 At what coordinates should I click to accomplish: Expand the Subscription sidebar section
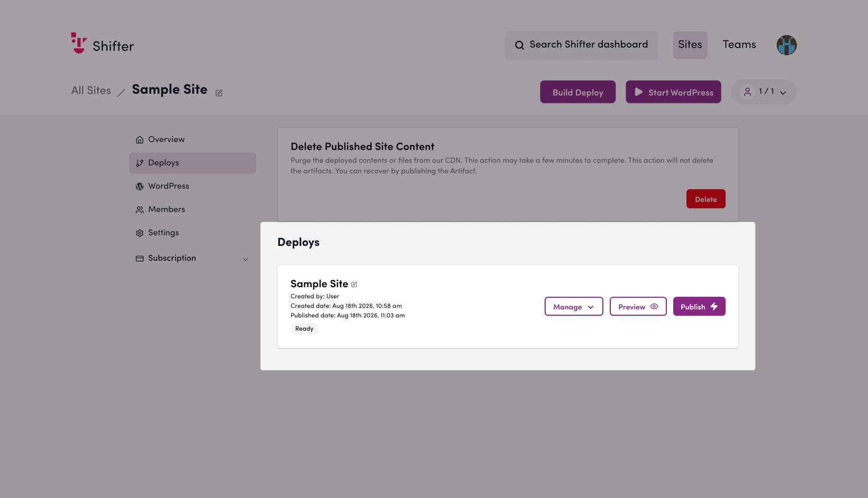[x=193, y=259]
